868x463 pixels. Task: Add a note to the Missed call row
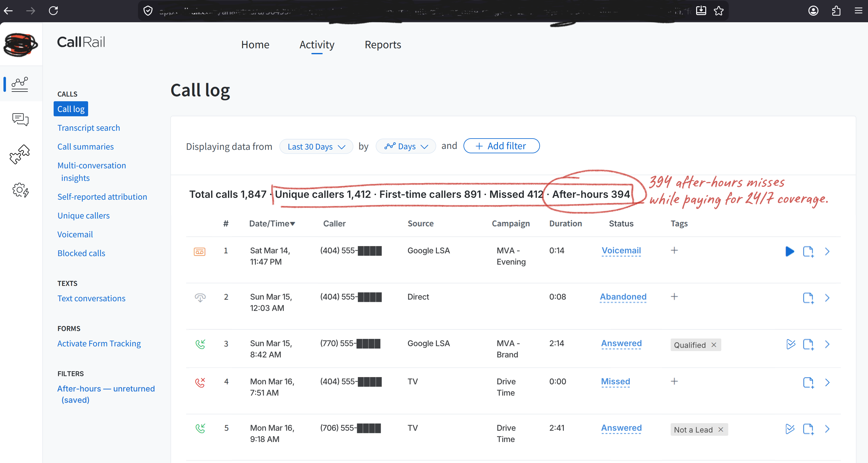point(808,382)
